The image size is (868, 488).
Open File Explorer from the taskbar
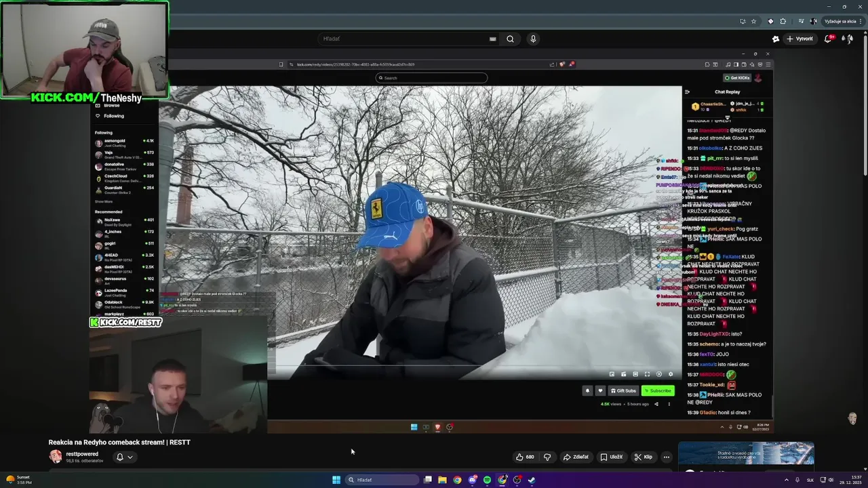tap(442, 480)
